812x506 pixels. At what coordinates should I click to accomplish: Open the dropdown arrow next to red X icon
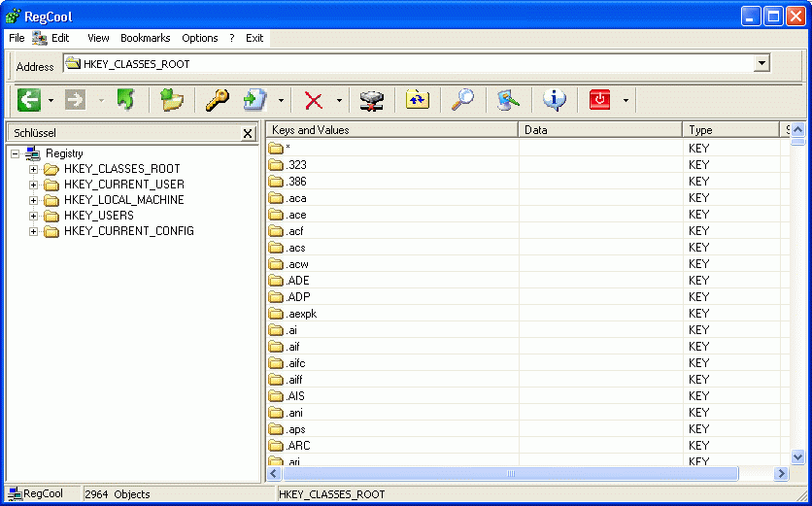point(339,100)
